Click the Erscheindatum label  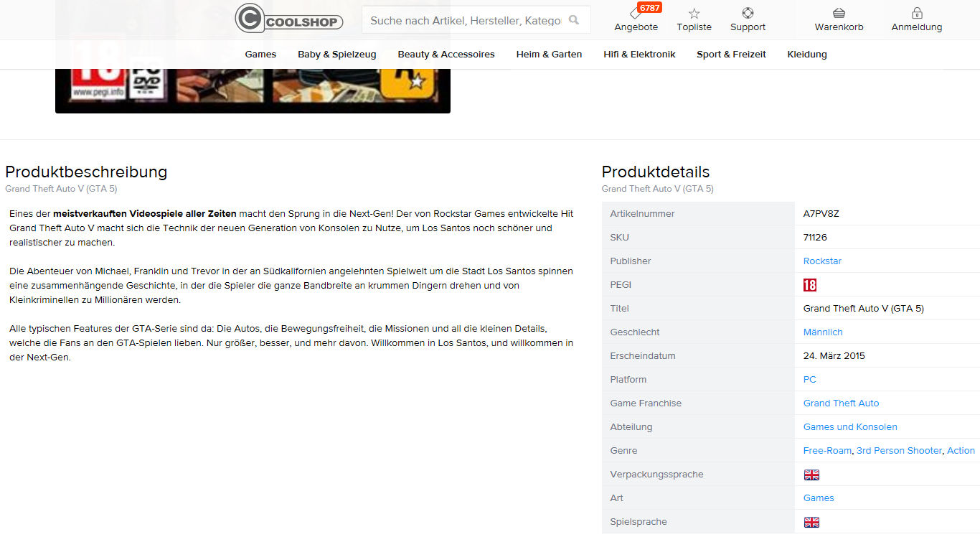point(643,356)
